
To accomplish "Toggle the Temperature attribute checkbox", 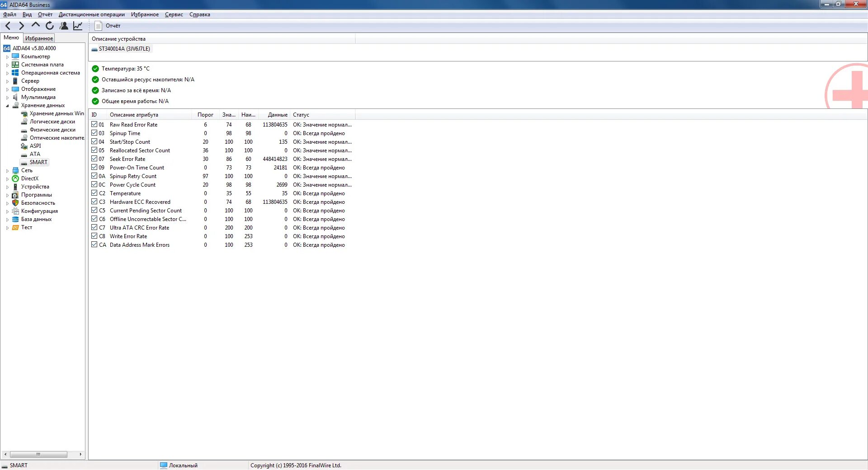I will pyautogui.click(x=94, y=193).
